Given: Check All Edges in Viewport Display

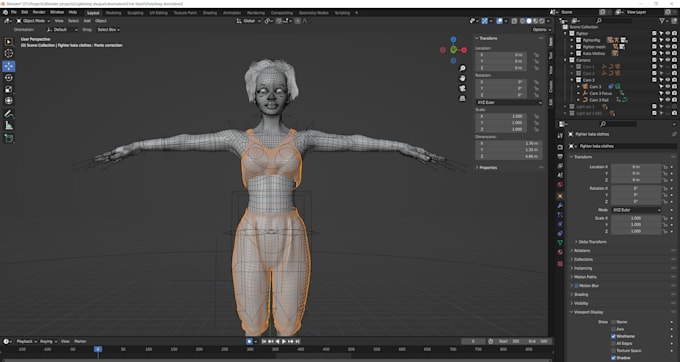Looking at the screenshot, I should (x=613, y=343).
